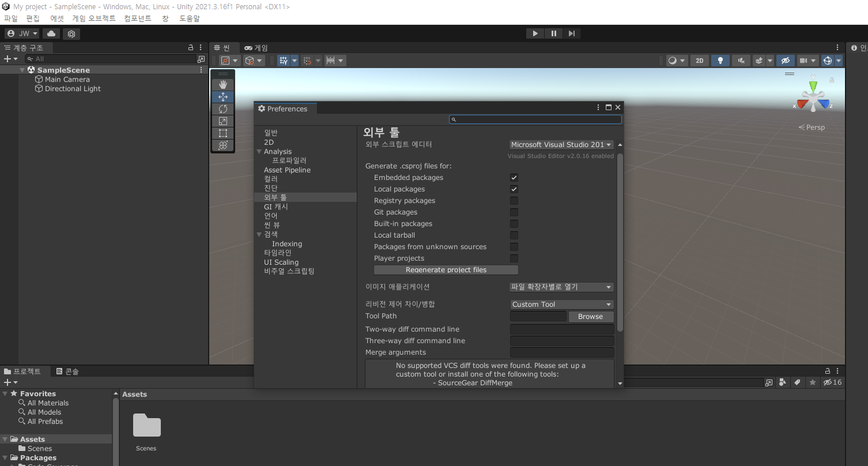The width and height of the screenshot is (868, 466).
Task: Open 게임 오브젝트 menu
Action: pyautogui.click(x=94, y=18)
